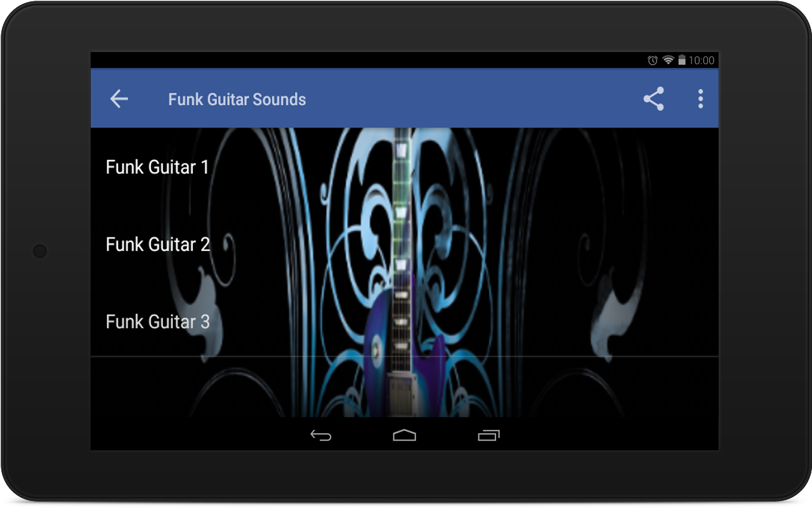Play the Funk Guitar 1 sound

pyautogui.click(x=405, y=167)
